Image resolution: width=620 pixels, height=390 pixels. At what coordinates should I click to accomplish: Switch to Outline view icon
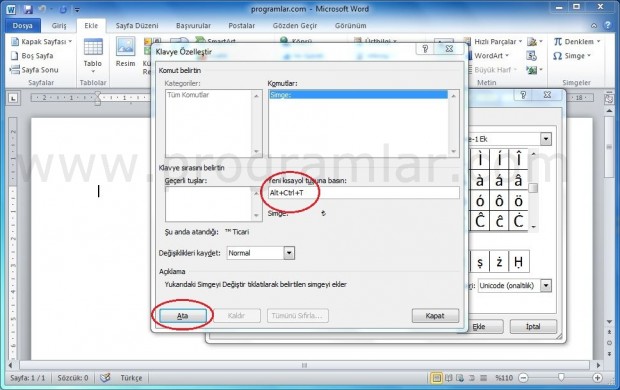[471, 378]
